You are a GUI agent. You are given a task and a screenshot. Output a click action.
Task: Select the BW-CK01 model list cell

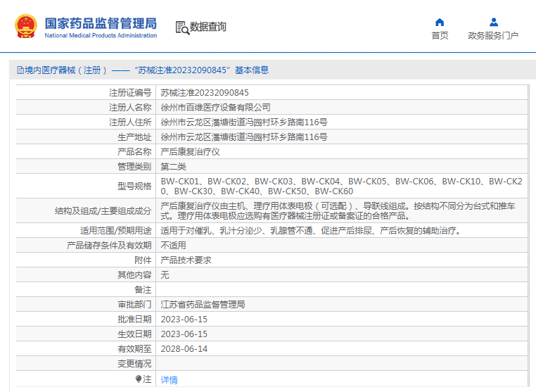[x=341, y=186]
